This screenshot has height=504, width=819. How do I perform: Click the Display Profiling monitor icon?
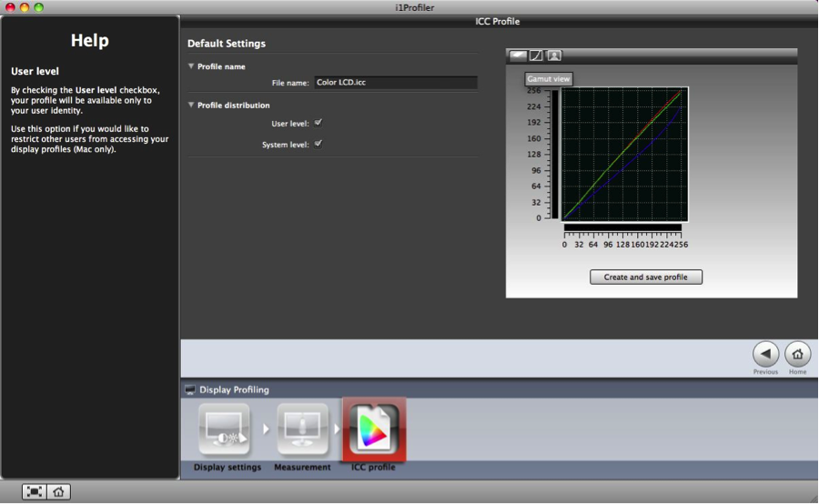pos(190,389)
